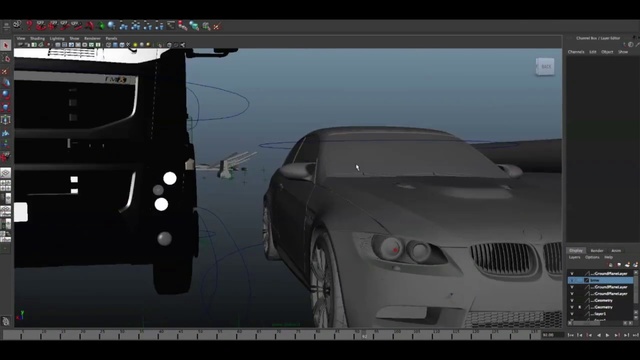Select the bmw layer row
The image size is (640, 360).
click(600, 280)
